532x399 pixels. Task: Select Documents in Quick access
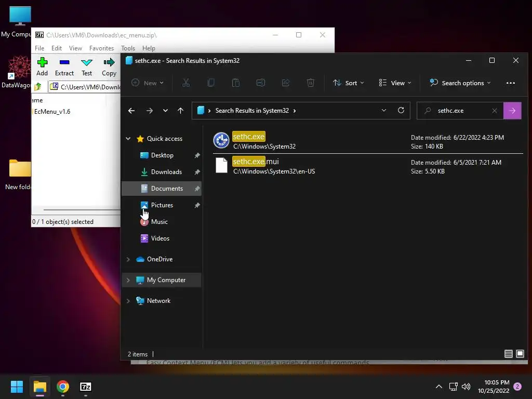[x=162, y=188]
